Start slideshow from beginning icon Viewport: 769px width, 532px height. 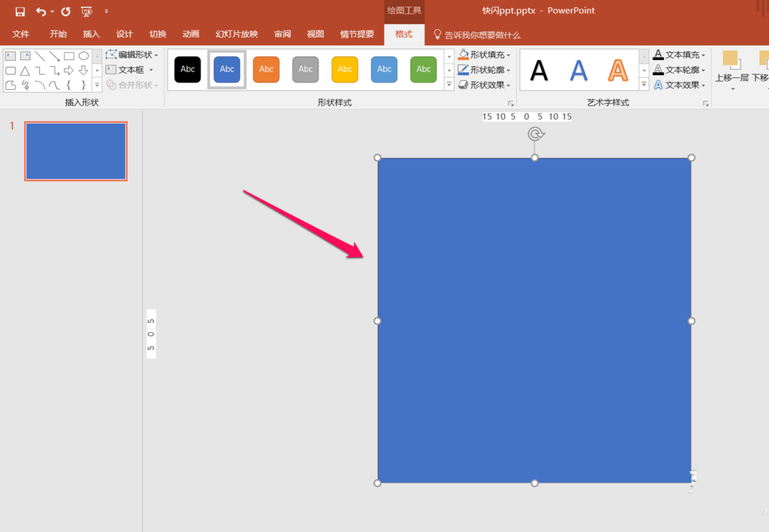[86, 12]
